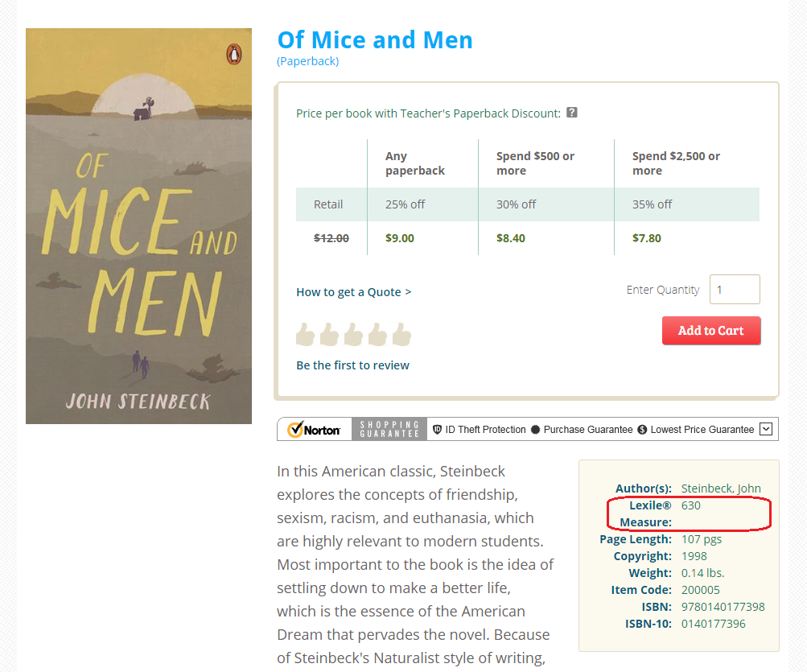Click the ID Theft Protection text
Image resolution: width=807 pixels, height=672 pixels.
[x=485, y=430]
